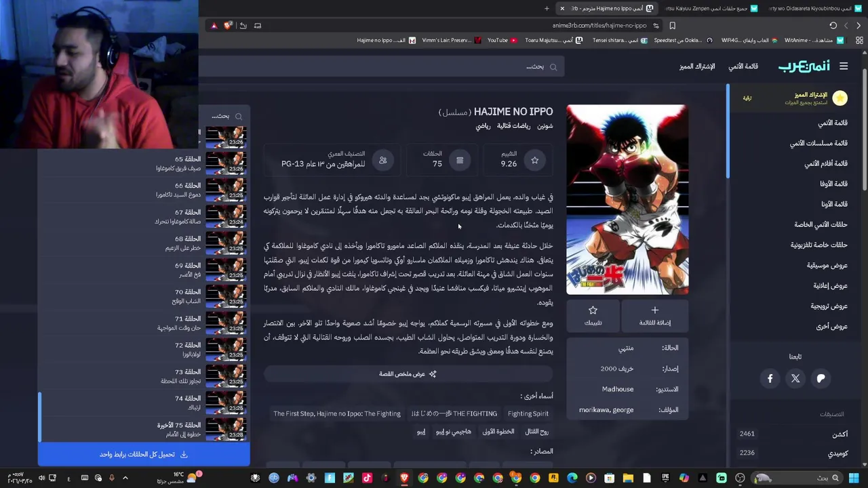868x488 pixels.
Task: Close the active Hajime no Ippo tab
Action: click(562, 8)
